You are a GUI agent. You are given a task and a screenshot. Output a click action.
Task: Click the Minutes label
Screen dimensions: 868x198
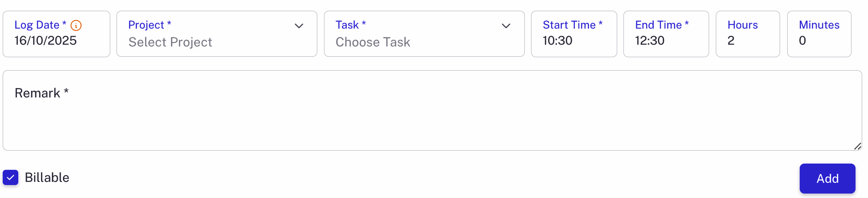coord(819,25)
